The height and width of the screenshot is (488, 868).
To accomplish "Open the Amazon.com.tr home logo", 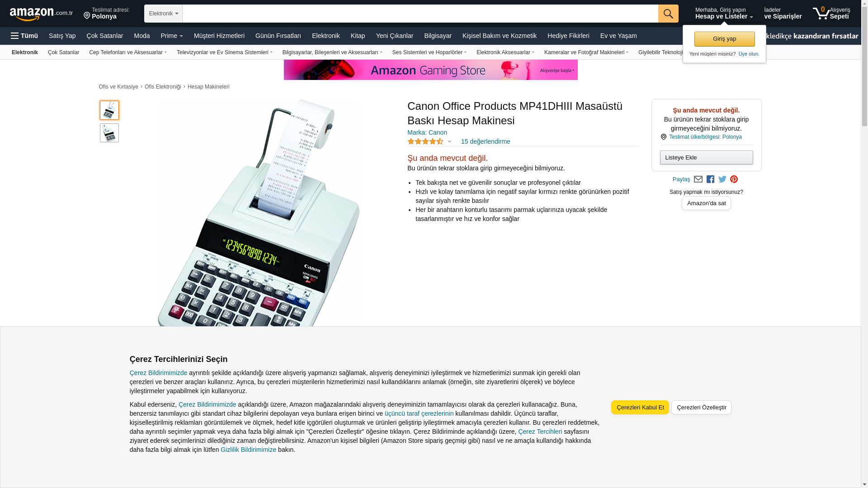I will point(41,14).
